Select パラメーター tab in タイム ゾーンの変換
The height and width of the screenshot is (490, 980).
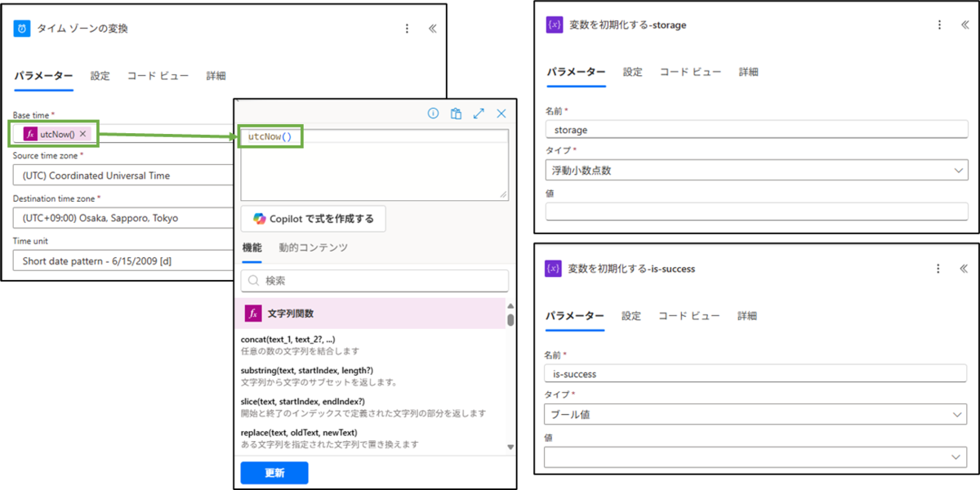tap(43, 76)
